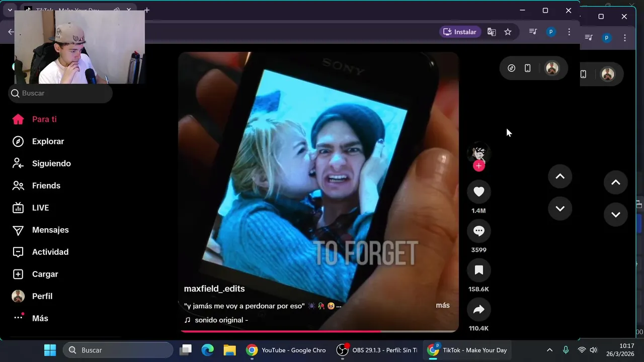Open Task View on taskbar
644x362 pixels.
click(x=186, y=350)
